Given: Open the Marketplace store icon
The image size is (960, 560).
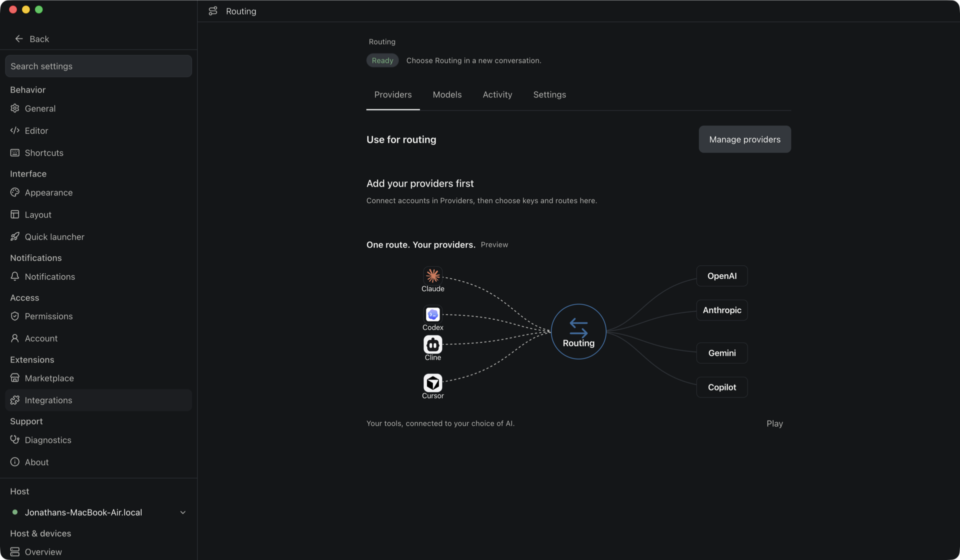Looking at the screenshot, I should (x=15, y=378).
